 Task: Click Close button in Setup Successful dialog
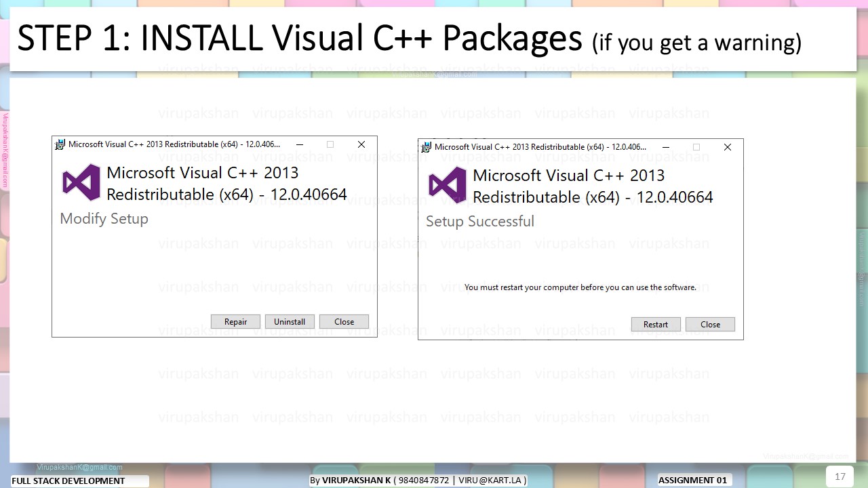[x=710, y=325]
